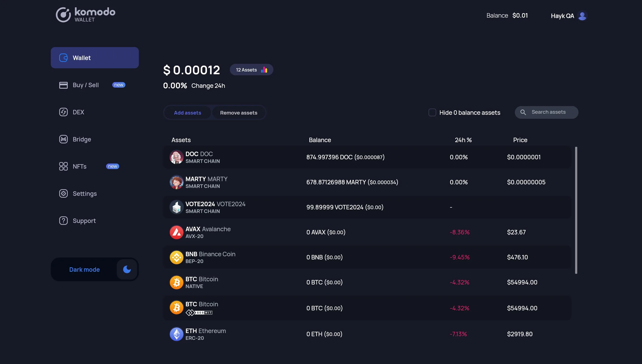This screenshot has width=642, height=364.
Task: Click the Segwit badge under Bitcoin
Action: coord(199,312)
